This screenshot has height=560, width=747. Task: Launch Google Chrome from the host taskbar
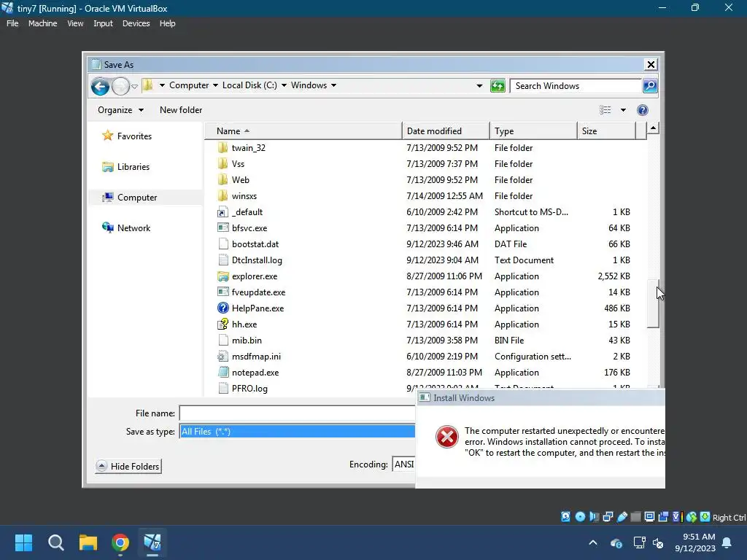(120, 542)
